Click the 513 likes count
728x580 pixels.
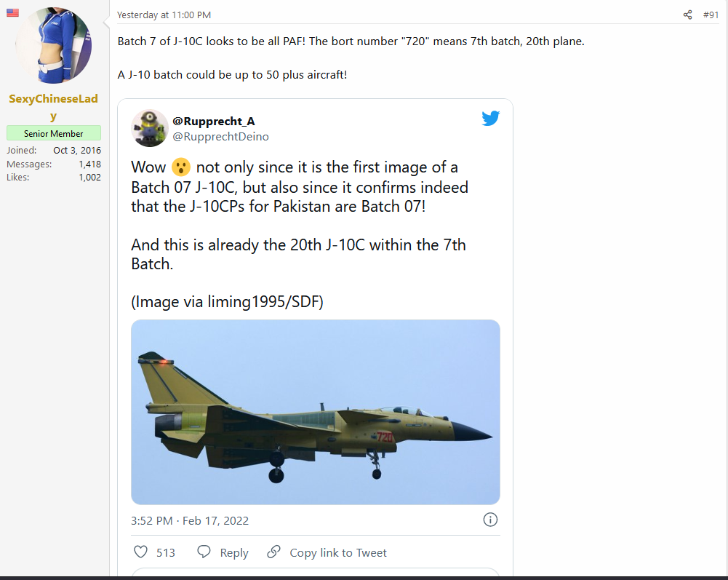[166, 552]
